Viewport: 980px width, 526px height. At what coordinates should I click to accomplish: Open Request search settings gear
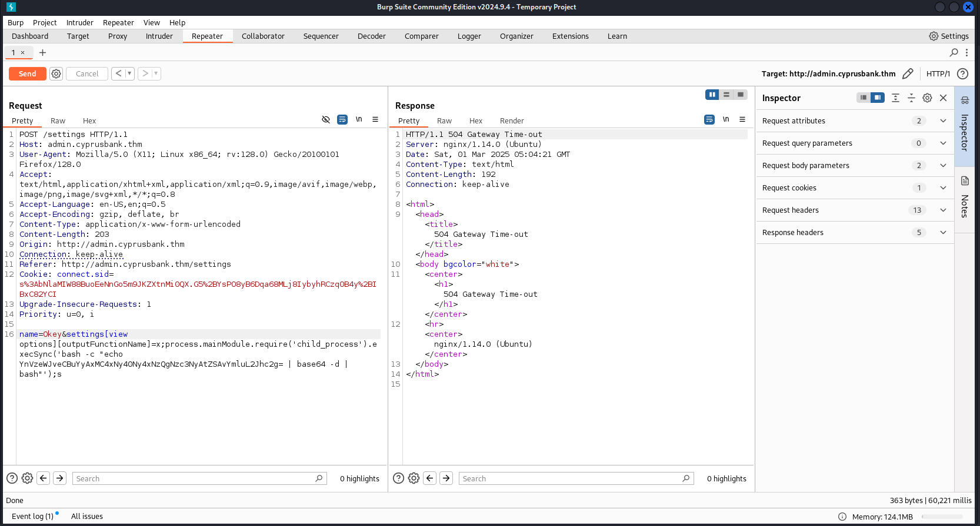tap(27, 478)
